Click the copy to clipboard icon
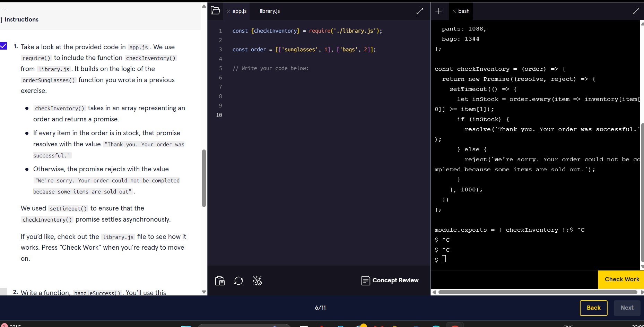This screenshot has width=644, height=327. [x=220, y=281]
